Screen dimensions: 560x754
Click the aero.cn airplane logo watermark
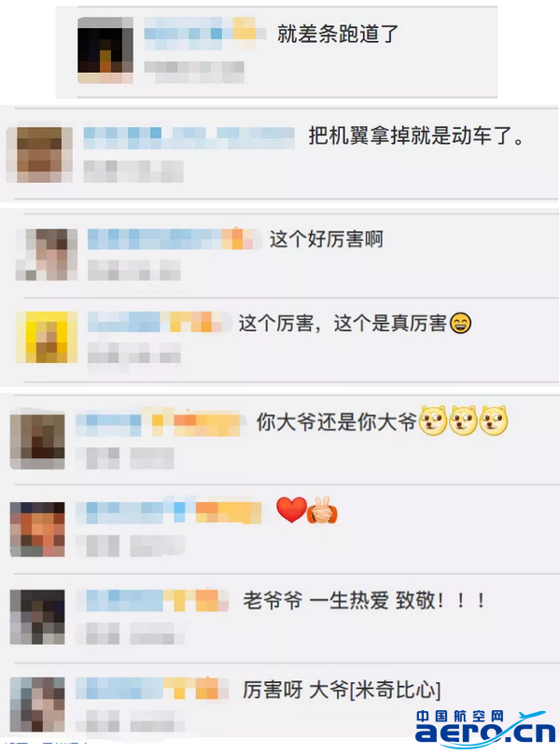point(485,728)
